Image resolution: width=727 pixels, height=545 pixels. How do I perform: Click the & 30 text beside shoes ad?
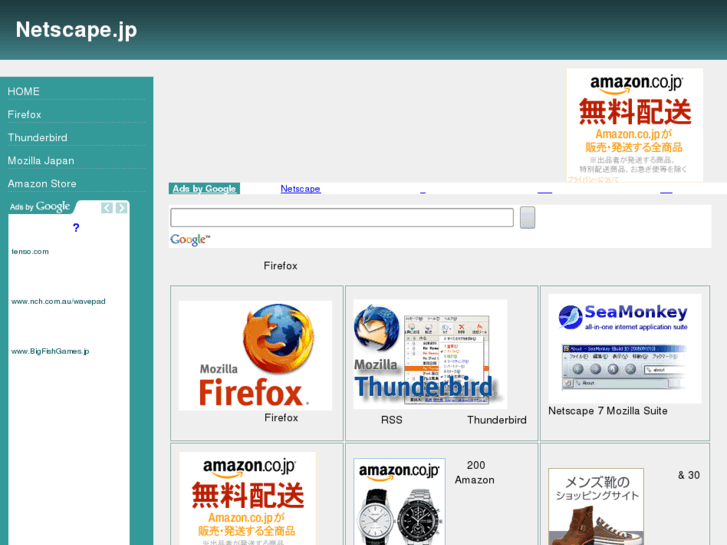click(689, 475)
